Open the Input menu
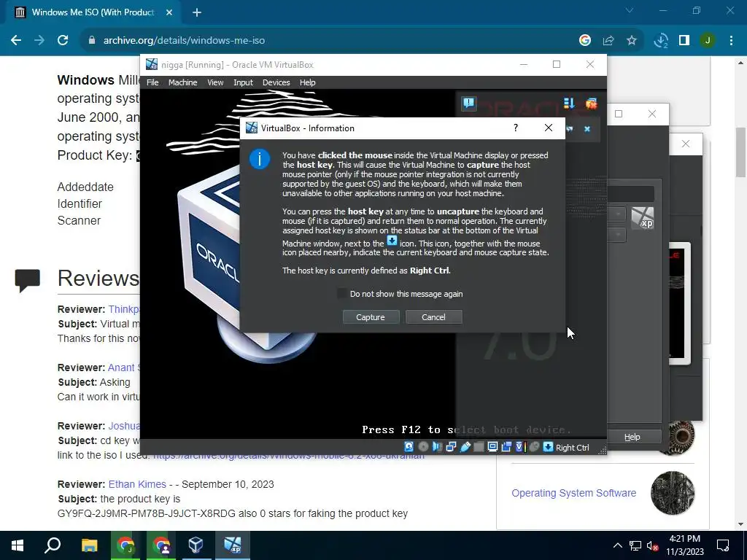The height and width of the screenshot is (560, 747). tap(243, 82)
